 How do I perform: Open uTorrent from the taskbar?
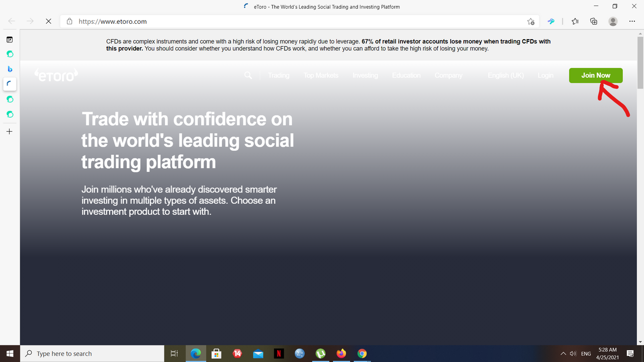[x=320, y=353]
